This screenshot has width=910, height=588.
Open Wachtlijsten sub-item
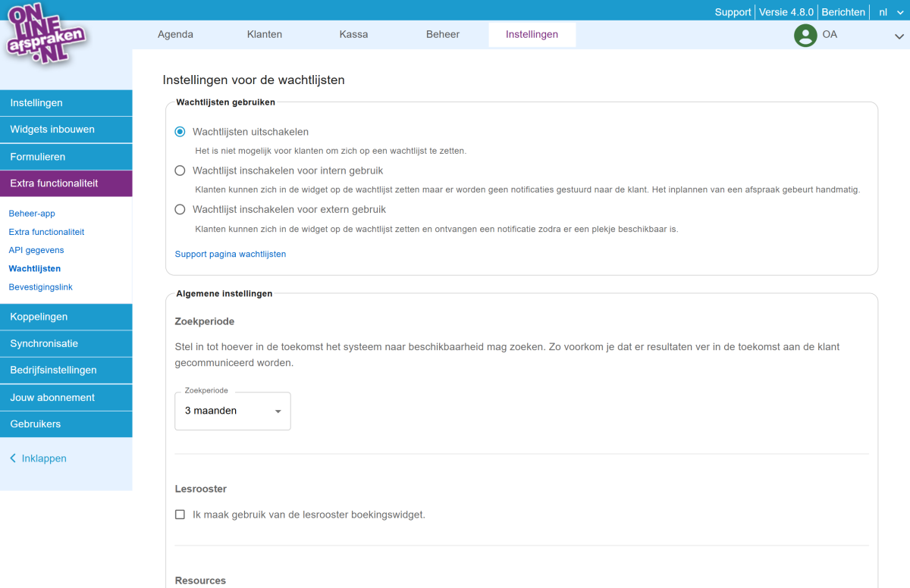pyautogui.click(x=35, y=268)
